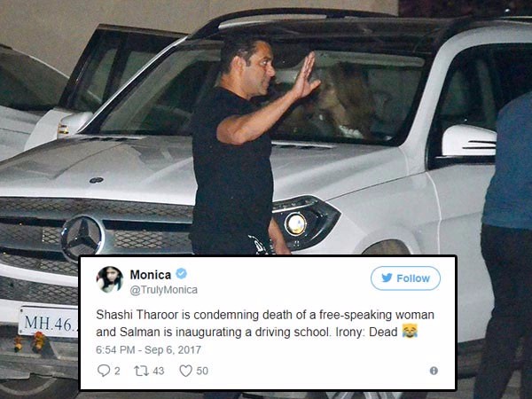Click the laughing-crying emoji in the tweet
532x399 pixels.
point(410,331)
